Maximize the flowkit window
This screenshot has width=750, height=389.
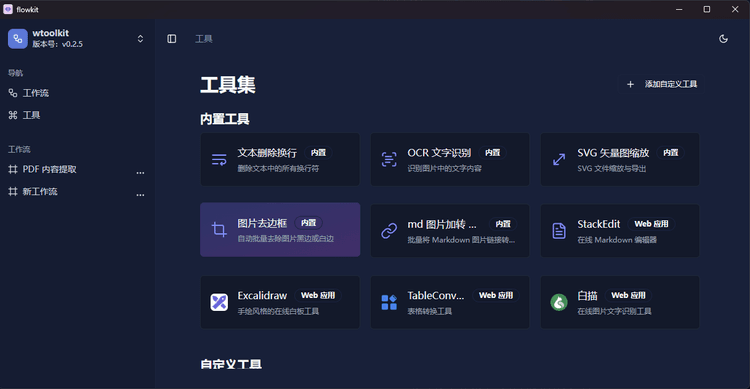(706, 9)
